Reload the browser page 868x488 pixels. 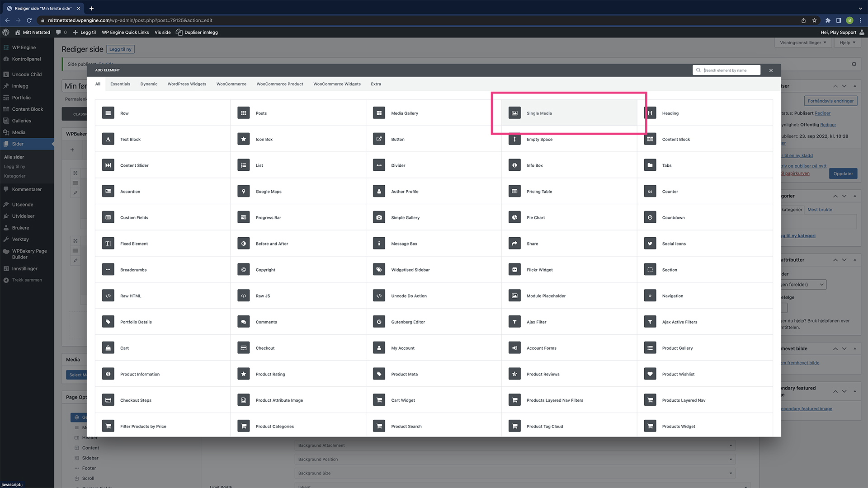29,20
